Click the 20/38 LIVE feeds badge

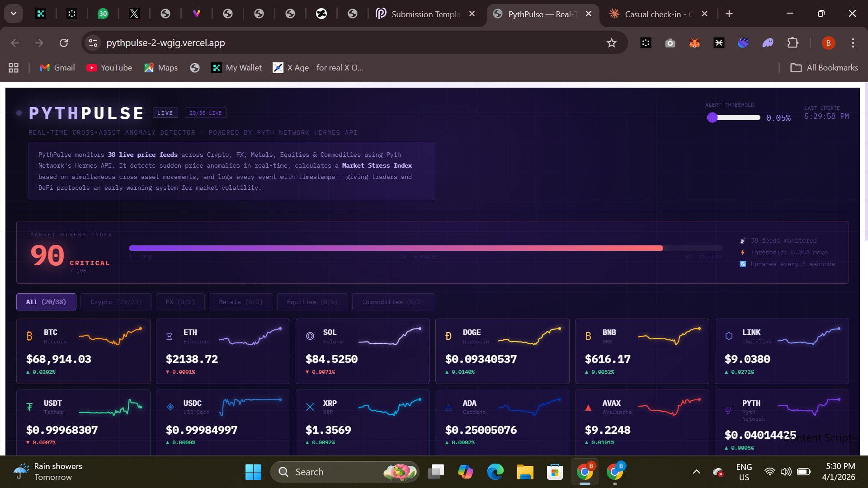[x=205, y=113]
